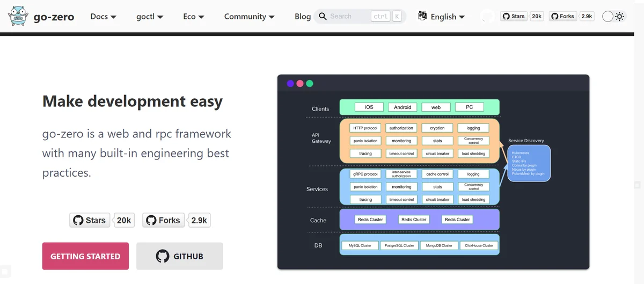This screenshot has width=644, height=284.
Task: Click the small Forks button in navbar
Action: (562, 16)
